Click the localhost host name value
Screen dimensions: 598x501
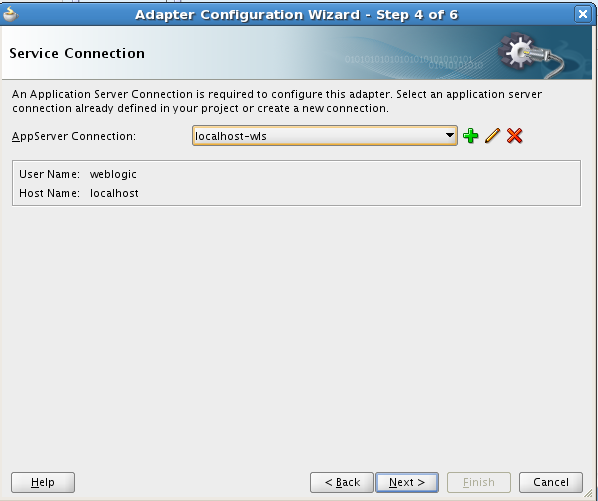[114, 193]
